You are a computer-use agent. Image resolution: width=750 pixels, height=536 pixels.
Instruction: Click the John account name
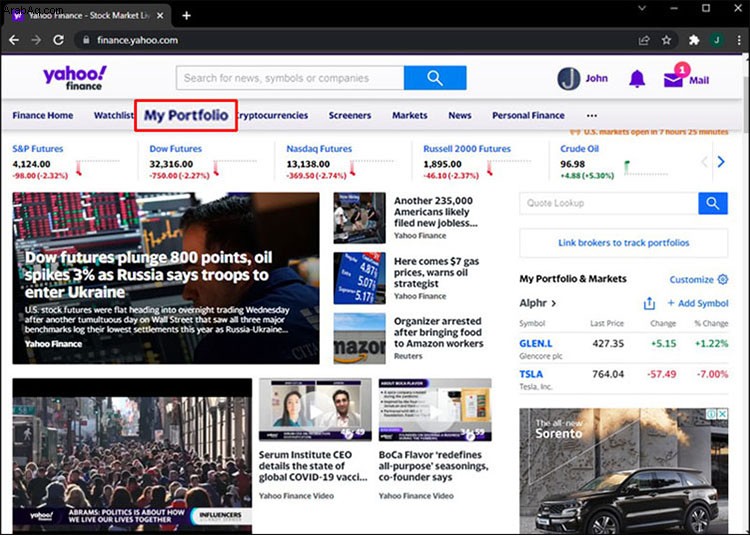click(x=596, y=78)
